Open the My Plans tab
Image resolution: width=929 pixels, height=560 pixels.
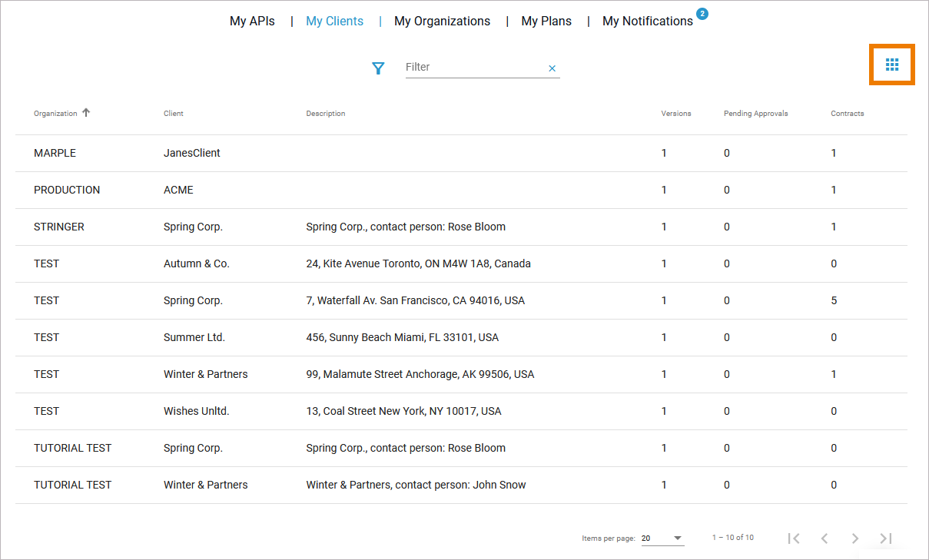tap(546, 22)
